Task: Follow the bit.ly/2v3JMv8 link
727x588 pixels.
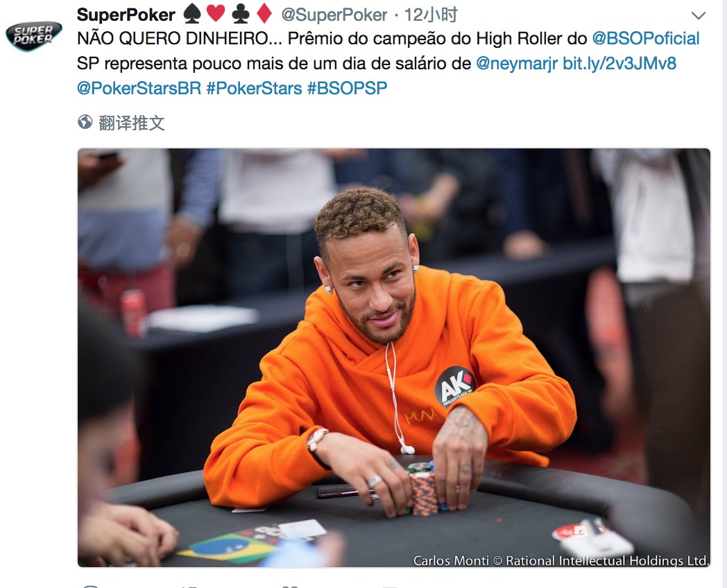Action: pyautogui.click(x=619, y=64)
